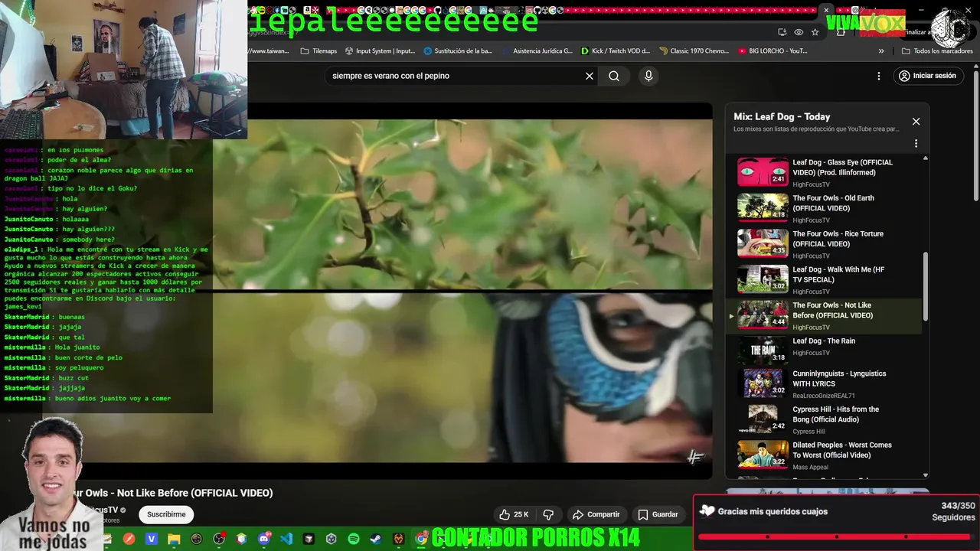Play The Four Owls - Rice Torture thumbnail

tap(763, 243)
